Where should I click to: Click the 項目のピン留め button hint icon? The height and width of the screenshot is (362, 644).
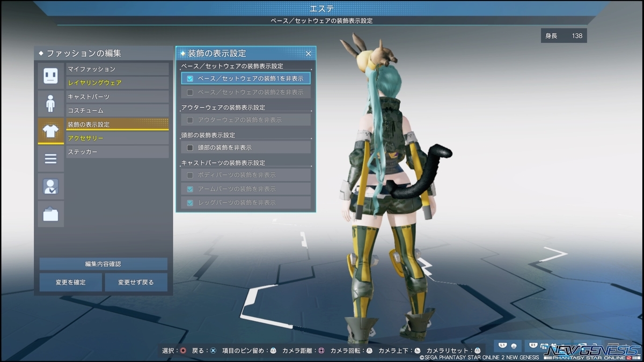coord(273,351)
